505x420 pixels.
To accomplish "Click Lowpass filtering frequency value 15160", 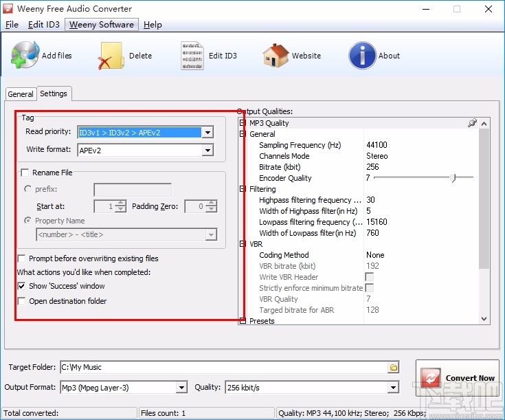I will coord(377,222).
